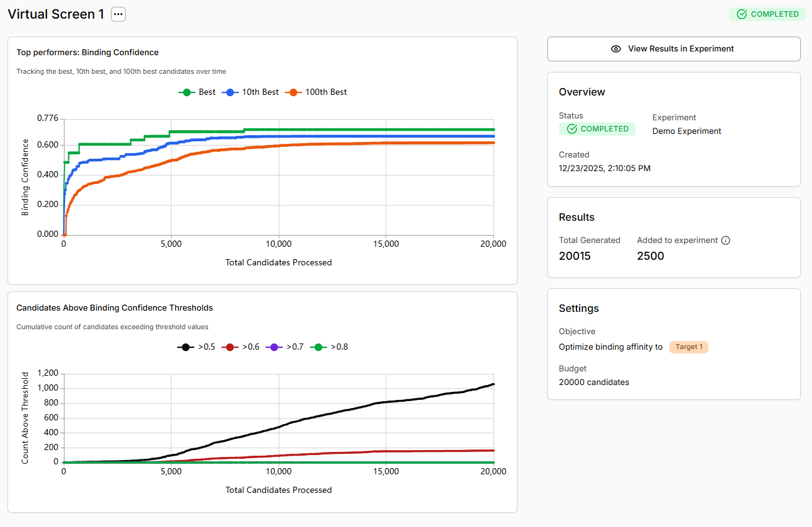Click the 1,200 y-axis label
This screenshot has width=812, height=527.
48,373
